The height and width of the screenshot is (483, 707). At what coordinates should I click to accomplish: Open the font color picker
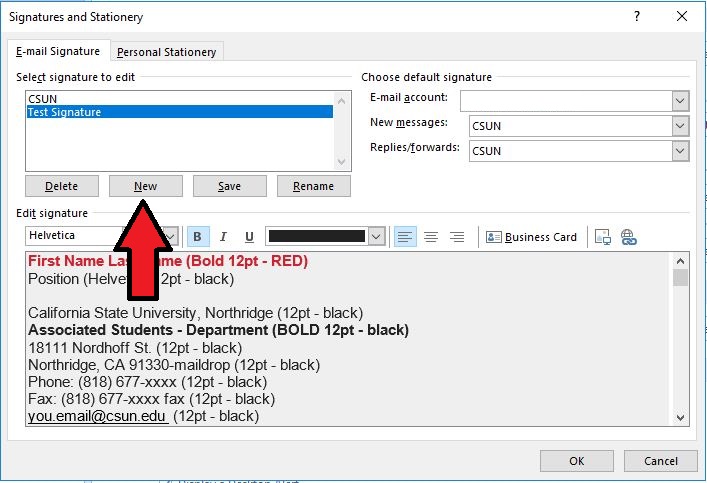coord(376,237)
